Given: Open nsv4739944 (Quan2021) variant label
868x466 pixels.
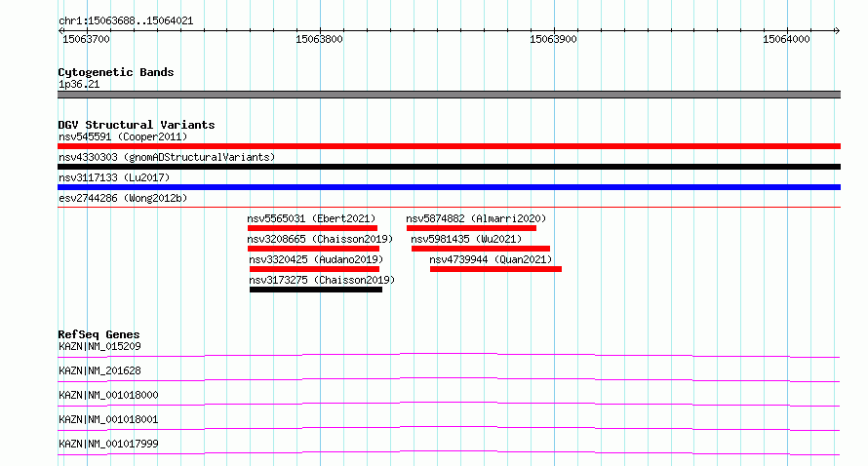Looking at the screenshot, I should point(491,259).
